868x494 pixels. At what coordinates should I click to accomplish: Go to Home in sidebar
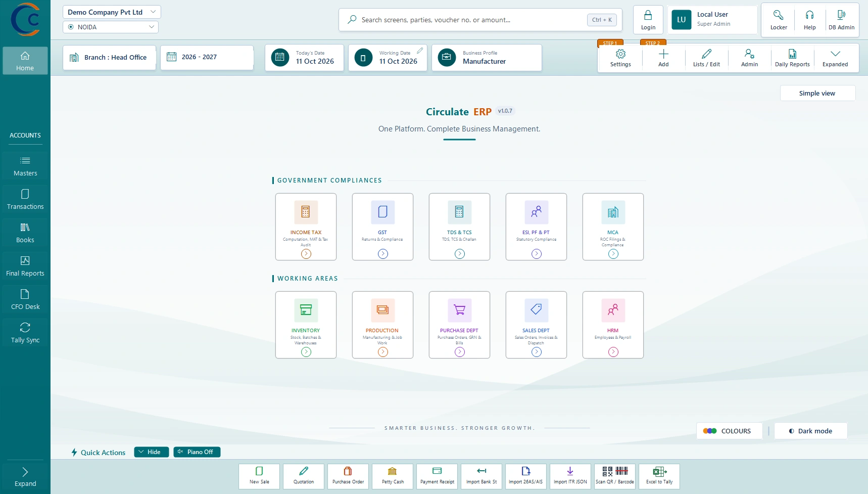click(25, 61)
